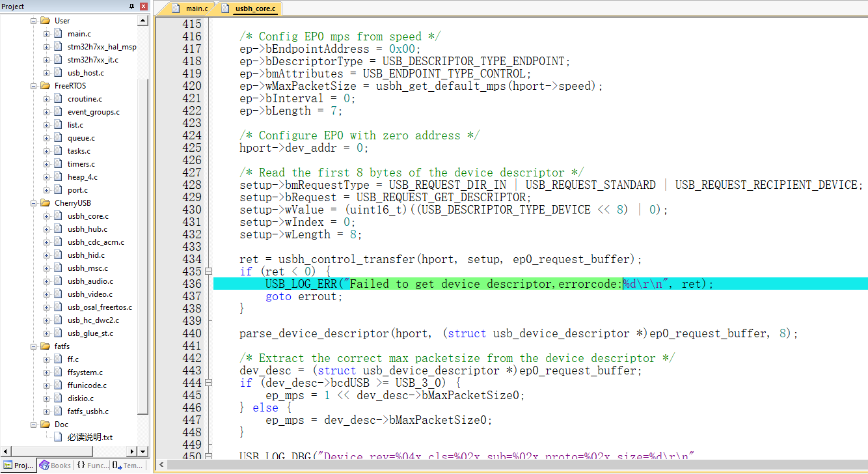Click the ff.c file icon
Viewport: 868px width, 474px height.
point(59,359)
